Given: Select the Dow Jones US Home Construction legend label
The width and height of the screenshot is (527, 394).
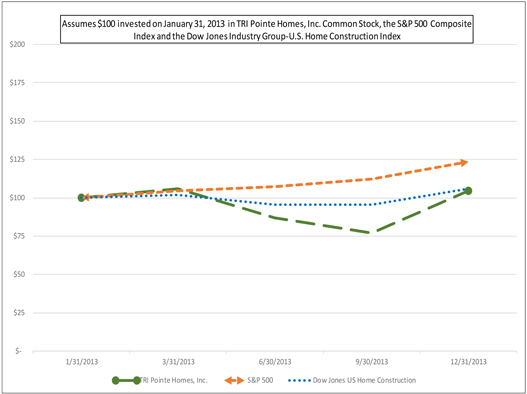Looking at the screenshot, I should (x=364, y=380).
